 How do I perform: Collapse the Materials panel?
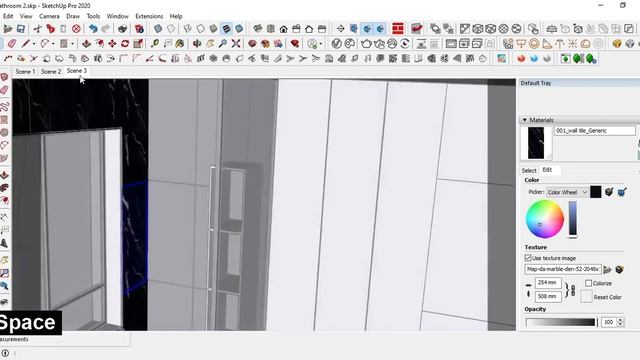(x=524, y=120)
